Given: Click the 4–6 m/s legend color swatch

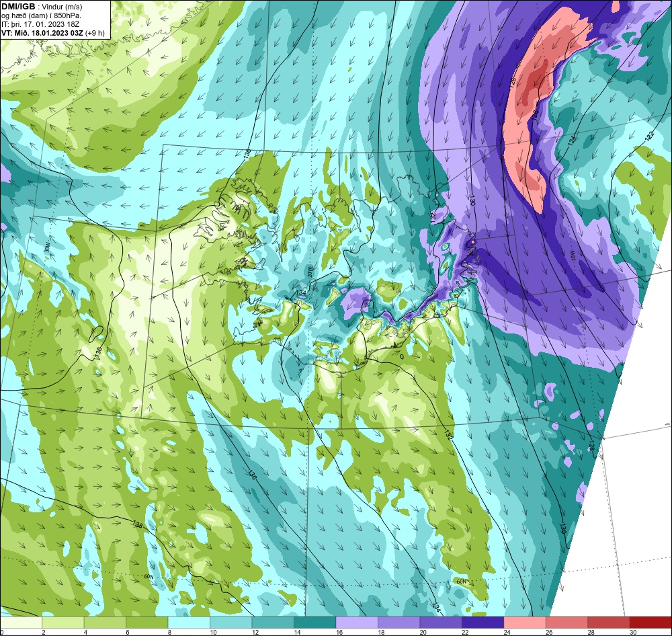Looking at the screenshot, I should 105,622.
